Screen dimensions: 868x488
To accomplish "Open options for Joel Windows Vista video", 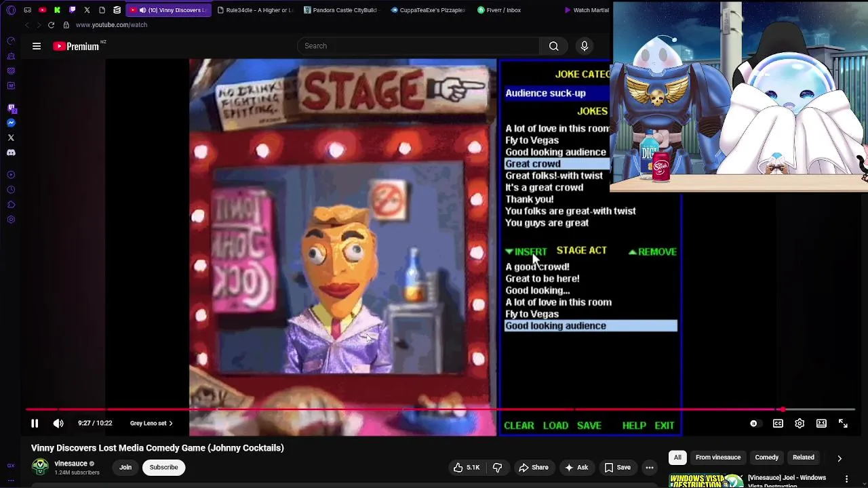I will click(846, 479).
